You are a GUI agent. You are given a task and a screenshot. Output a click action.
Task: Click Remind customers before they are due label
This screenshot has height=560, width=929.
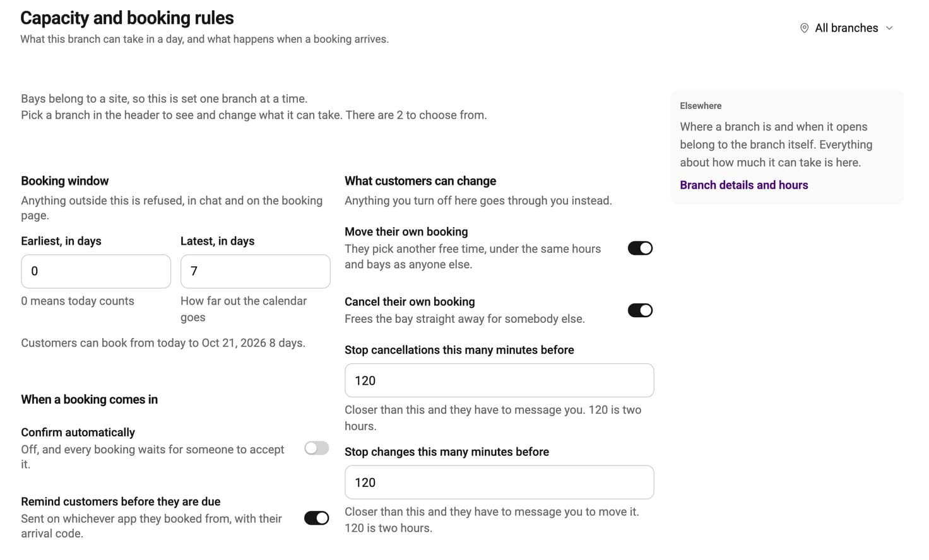[x=121, y=501]
